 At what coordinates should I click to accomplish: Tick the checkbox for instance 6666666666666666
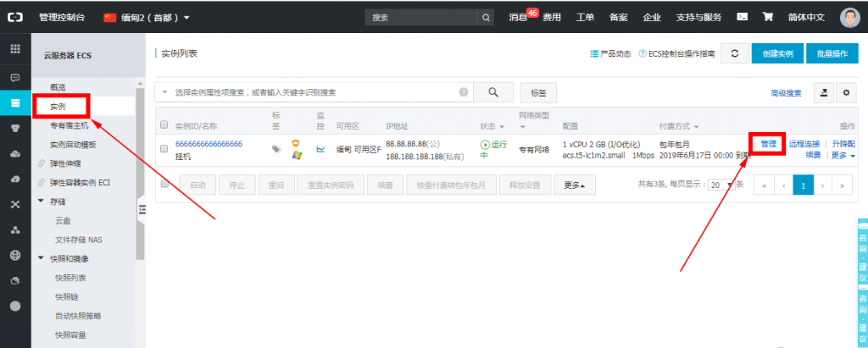coord(164,148)
